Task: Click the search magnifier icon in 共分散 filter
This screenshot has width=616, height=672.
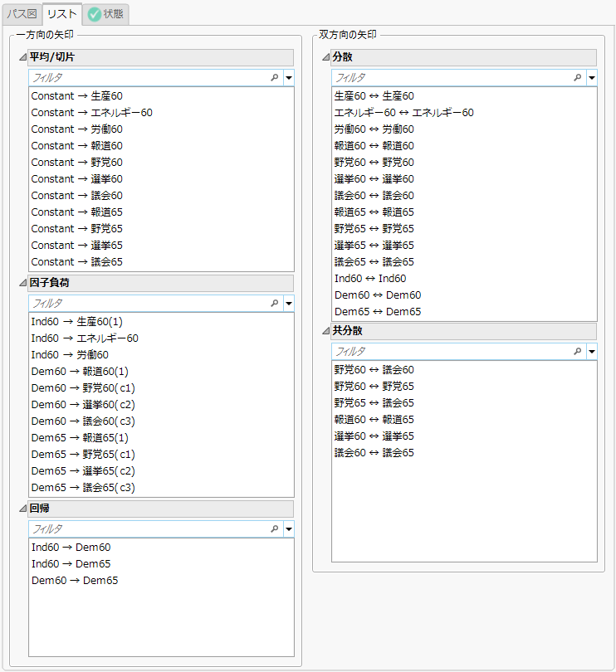Action: (x=577, y=352)
